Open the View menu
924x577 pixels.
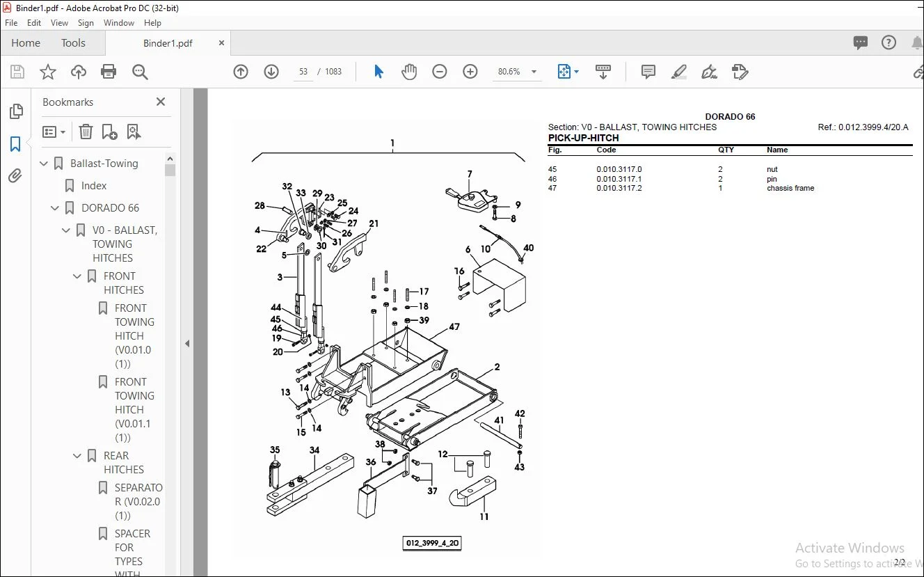(60, 23)
